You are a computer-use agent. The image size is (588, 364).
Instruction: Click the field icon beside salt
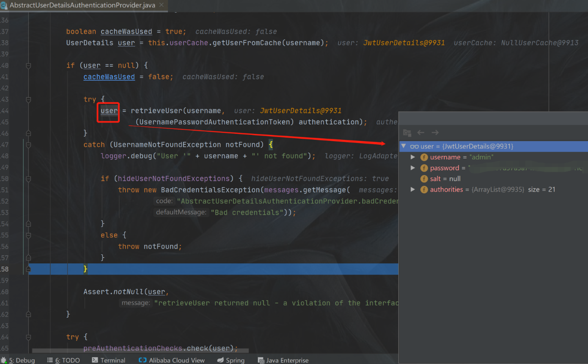tap(424, 179)
